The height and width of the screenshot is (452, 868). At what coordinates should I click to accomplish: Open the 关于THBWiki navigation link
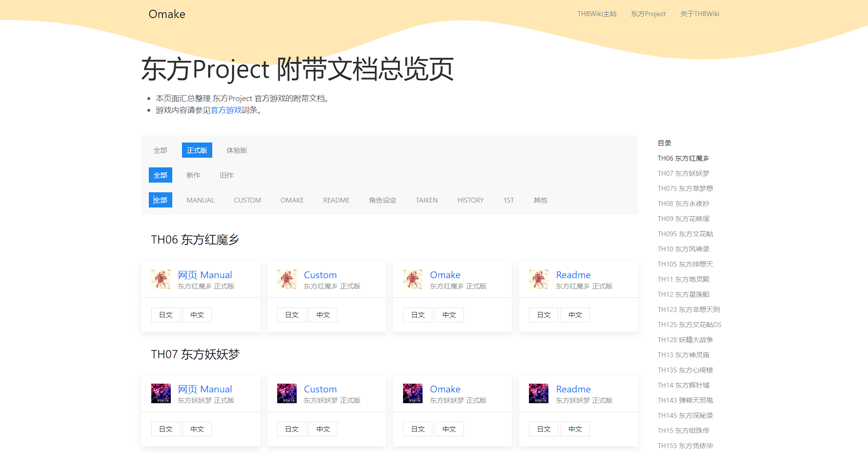coord(700,14)
